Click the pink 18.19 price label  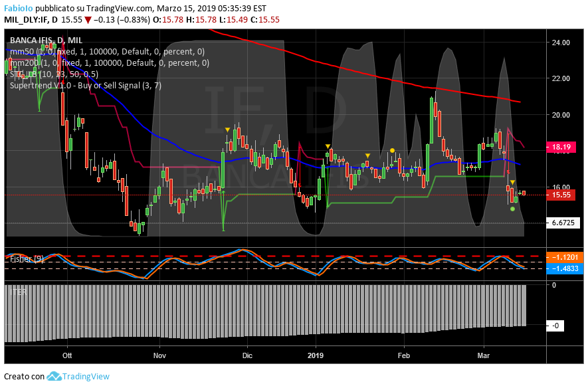(561, 147)
